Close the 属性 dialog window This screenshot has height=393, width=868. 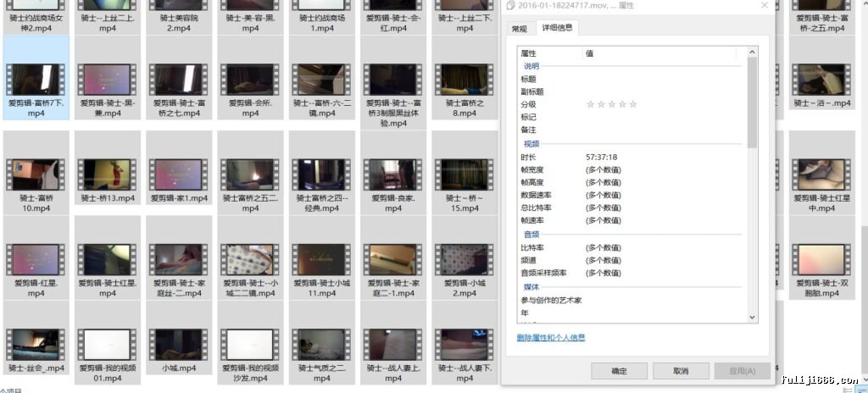pyautogui.click(x=765, y=6)
